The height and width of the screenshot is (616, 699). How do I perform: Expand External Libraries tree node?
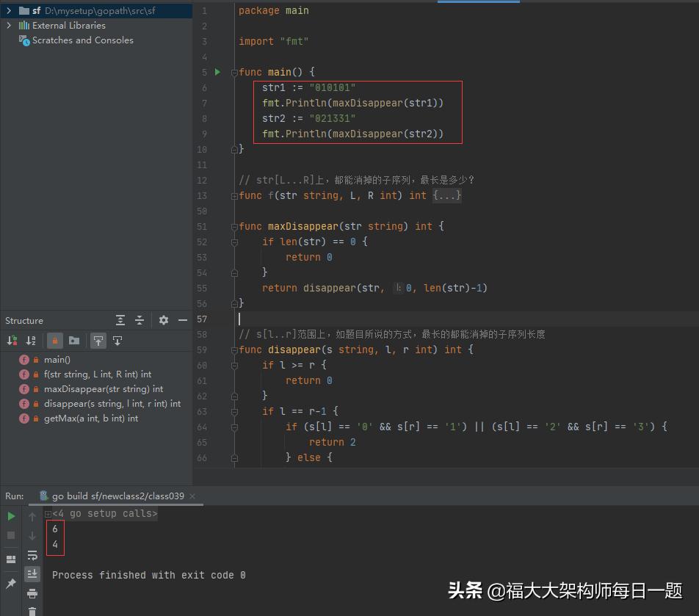(8, 25)
